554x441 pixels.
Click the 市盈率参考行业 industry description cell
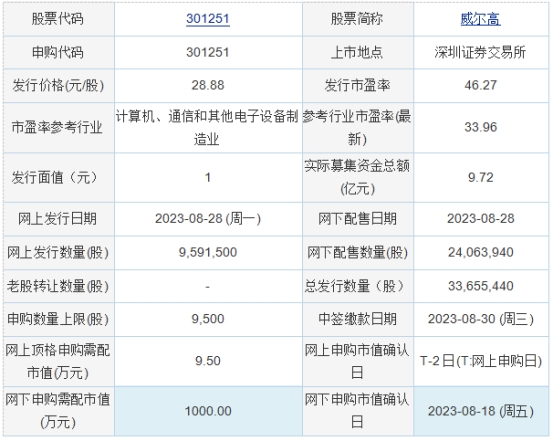coord(208,128)
